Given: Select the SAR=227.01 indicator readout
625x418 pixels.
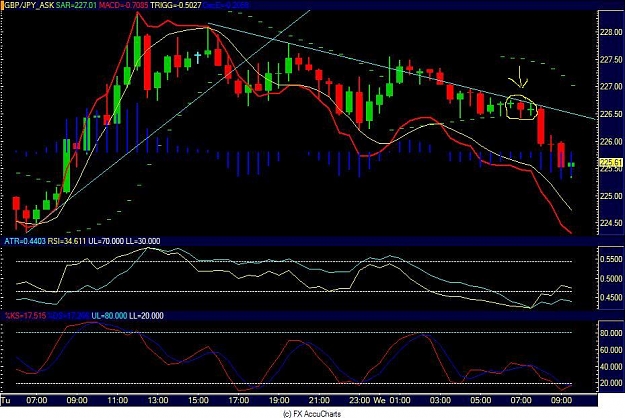Looking at the screenshot, I should 76,5.
